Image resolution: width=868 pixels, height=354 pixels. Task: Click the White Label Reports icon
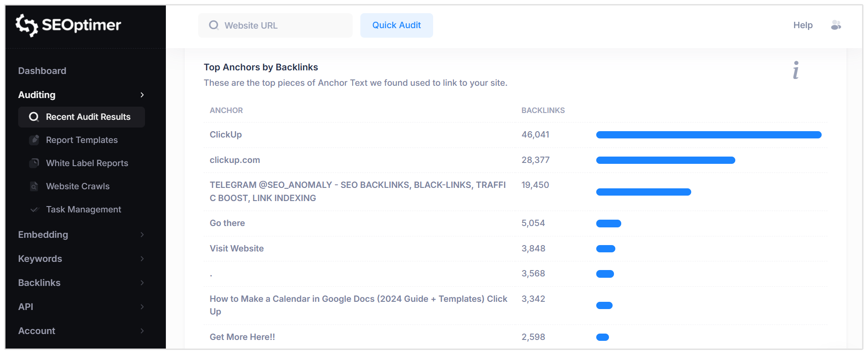pos(34,163)
